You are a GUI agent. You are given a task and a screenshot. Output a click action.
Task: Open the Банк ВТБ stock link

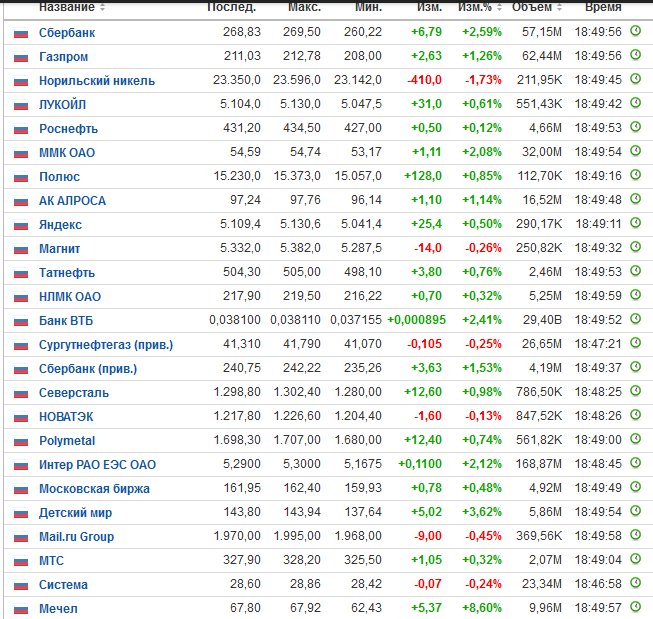(x=66, y=321)
